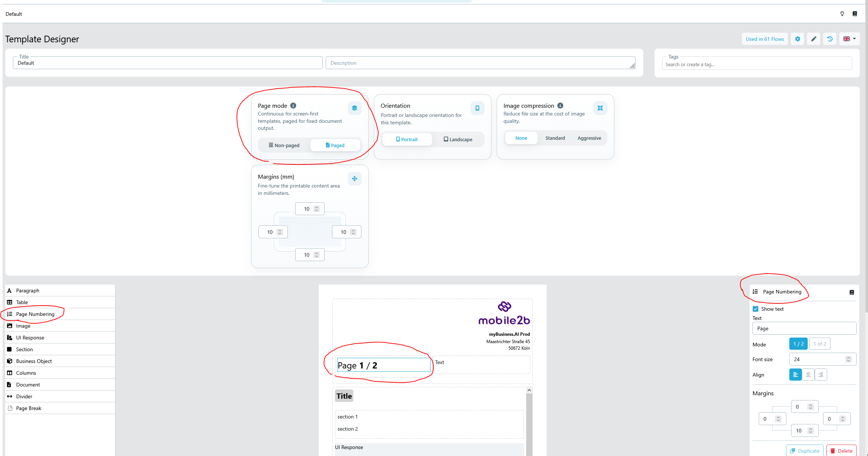Image resolution: width=868 pixels, height=456 pixels.
Task: Click 'section 2' text on canvas
Action: [347, 429]
